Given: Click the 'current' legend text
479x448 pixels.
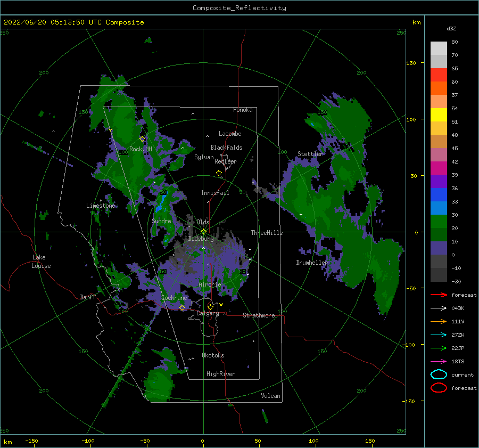Looking at the screenshot, I should 462,374.
